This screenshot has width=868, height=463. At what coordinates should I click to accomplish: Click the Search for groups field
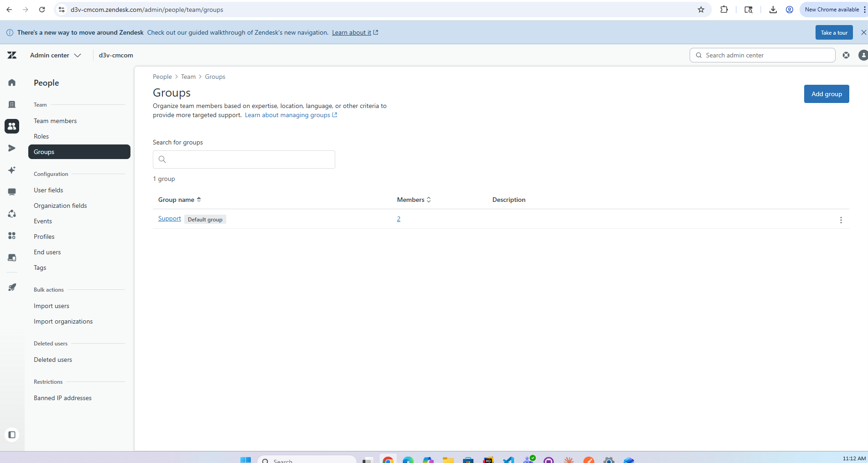click(244, 159)
